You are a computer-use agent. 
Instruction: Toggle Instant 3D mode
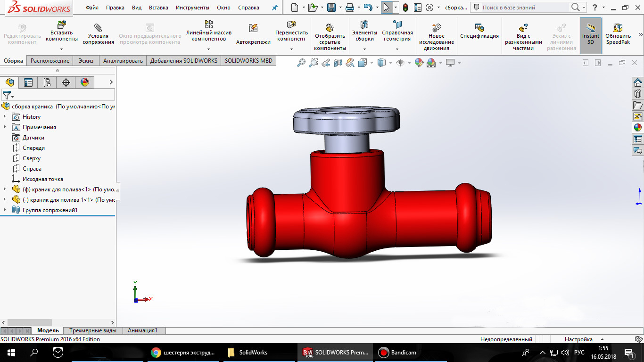591,36
